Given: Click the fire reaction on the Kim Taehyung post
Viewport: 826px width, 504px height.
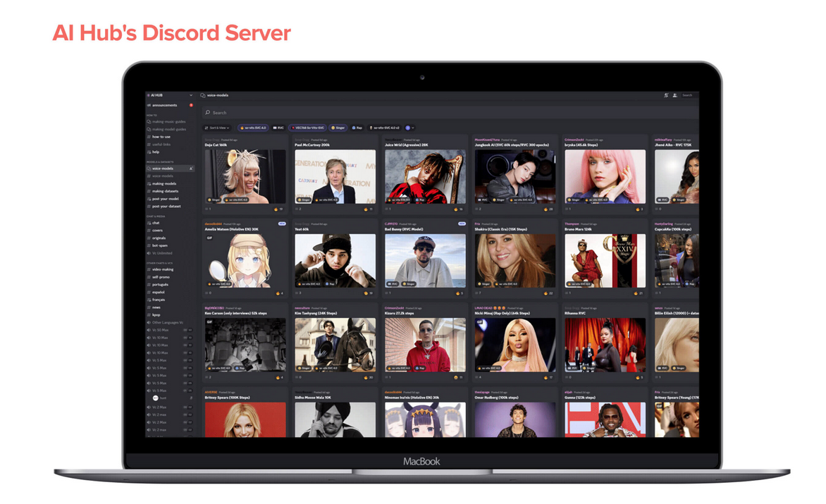Looking at the screenshot, I should pos(368,378).
